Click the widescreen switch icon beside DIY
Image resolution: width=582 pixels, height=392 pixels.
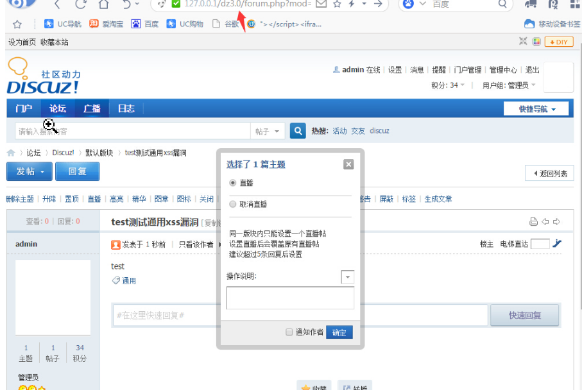point(523,41)
